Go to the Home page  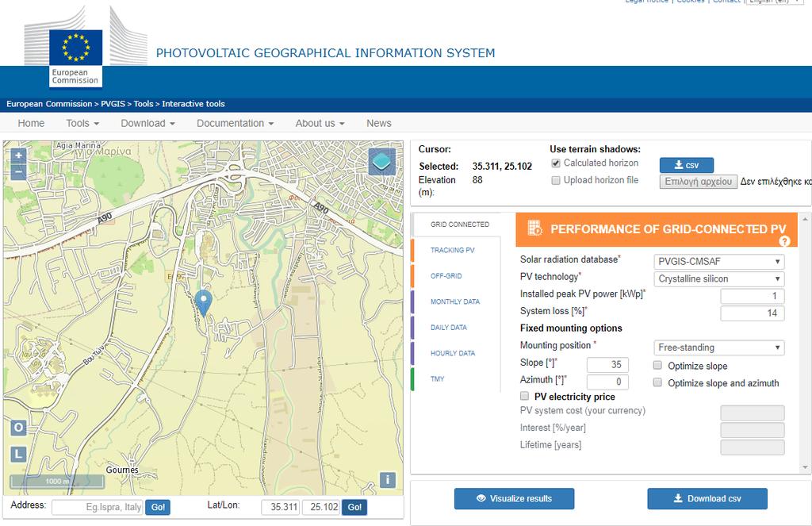point(31,123)
